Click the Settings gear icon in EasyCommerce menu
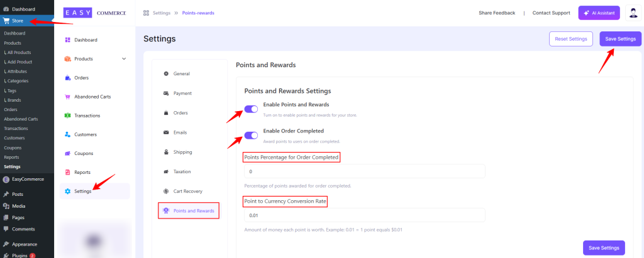The image size is (644, 258). click(68, 191)
